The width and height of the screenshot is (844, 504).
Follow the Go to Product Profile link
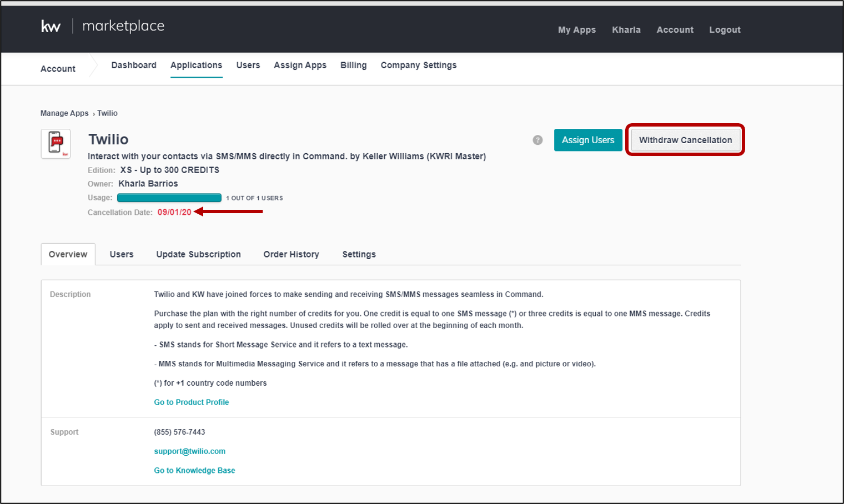pos(191,402)
